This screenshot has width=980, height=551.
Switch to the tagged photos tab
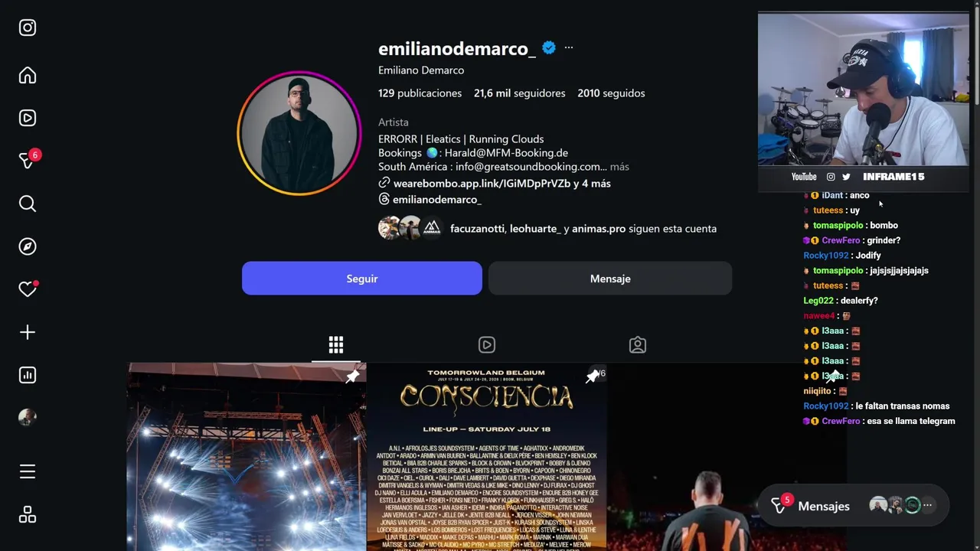click(x=638, y=345)
